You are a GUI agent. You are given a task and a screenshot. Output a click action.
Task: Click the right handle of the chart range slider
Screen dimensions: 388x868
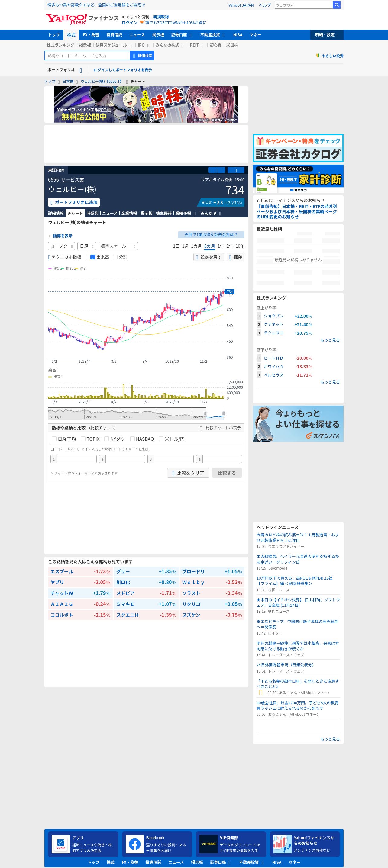point(224,413)
